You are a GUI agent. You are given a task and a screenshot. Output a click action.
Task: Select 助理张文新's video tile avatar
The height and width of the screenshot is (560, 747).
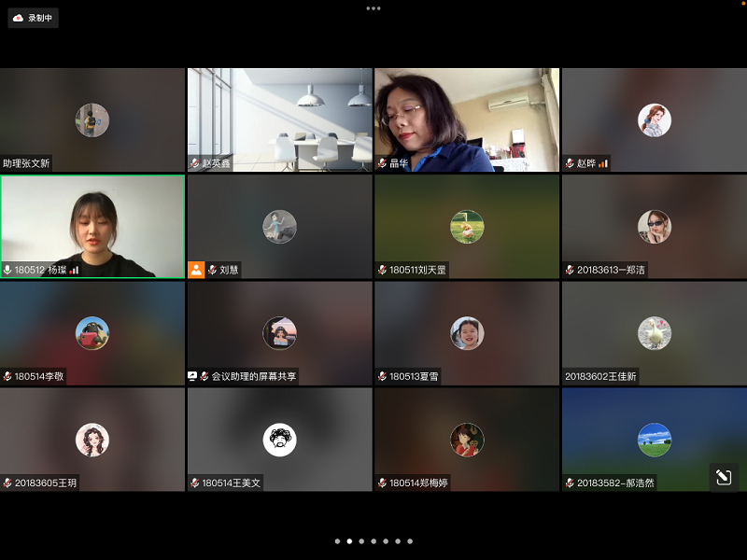(x=92, y=120)
